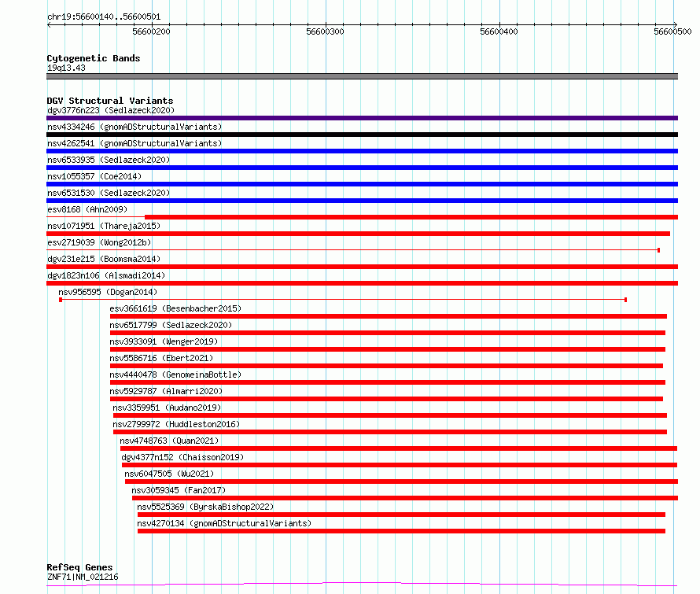Open the Cytogenetic Bands track title

94,58
